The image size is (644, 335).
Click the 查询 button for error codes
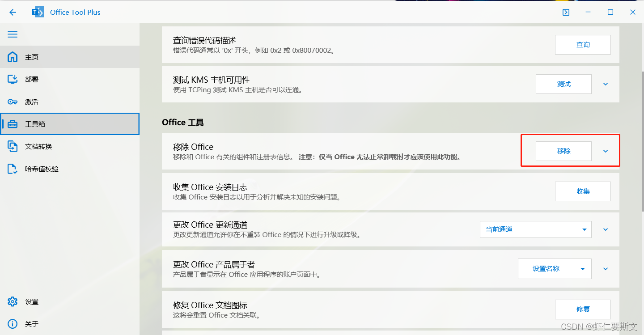click(x=583, y=45)
